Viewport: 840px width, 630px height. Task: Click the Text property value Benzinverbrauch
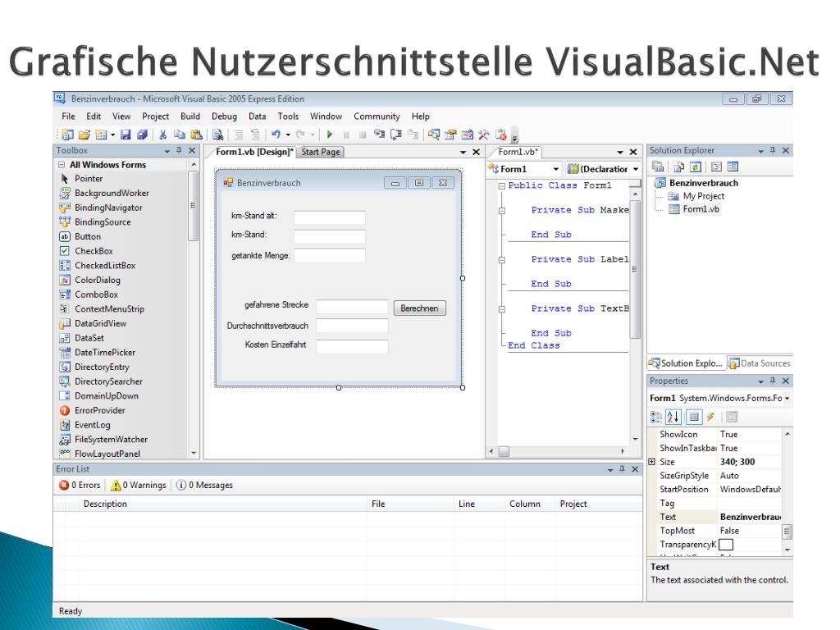pyautogui.click(x=750, y=517)
